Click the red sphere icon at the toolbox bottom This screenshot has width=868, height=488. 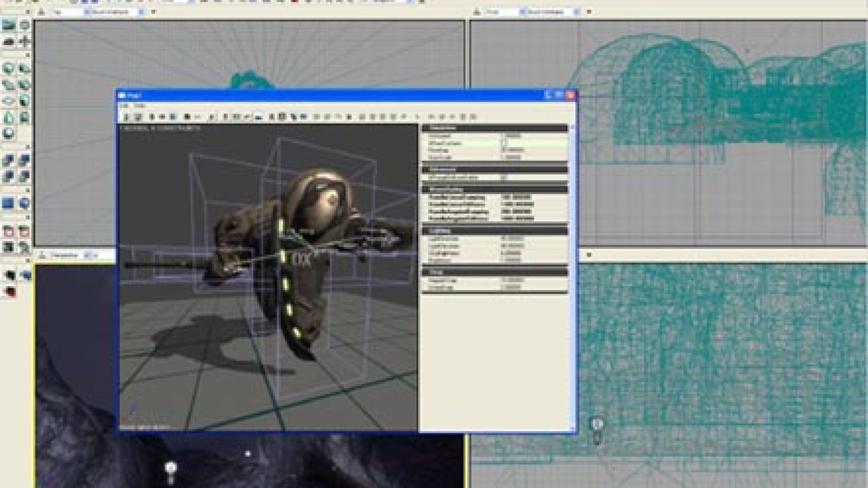(x=9, y=292)
